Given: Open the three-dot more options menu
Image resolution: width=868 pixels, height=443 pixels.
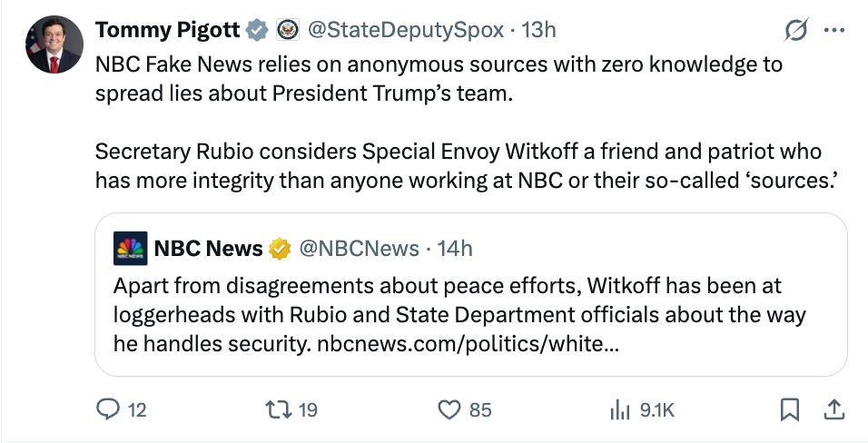Looking at the screenshot, I should [x=833, y=30].
